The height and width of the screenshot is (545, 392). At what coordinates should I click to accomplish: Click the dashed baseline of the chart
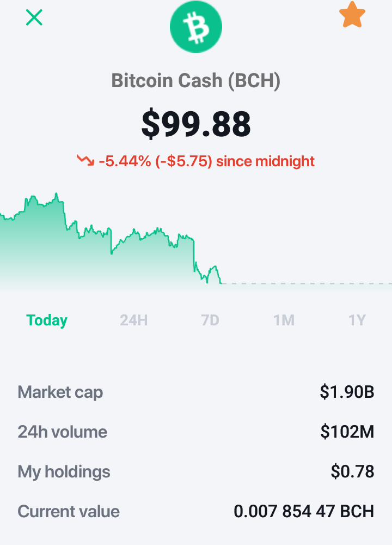307,283
